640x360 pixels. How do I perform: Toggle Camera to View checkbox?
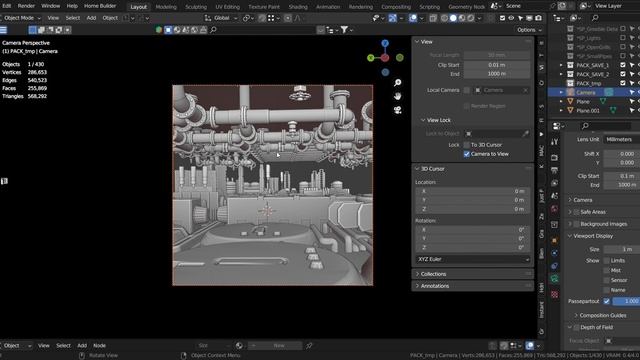click(x=467, y=154)
